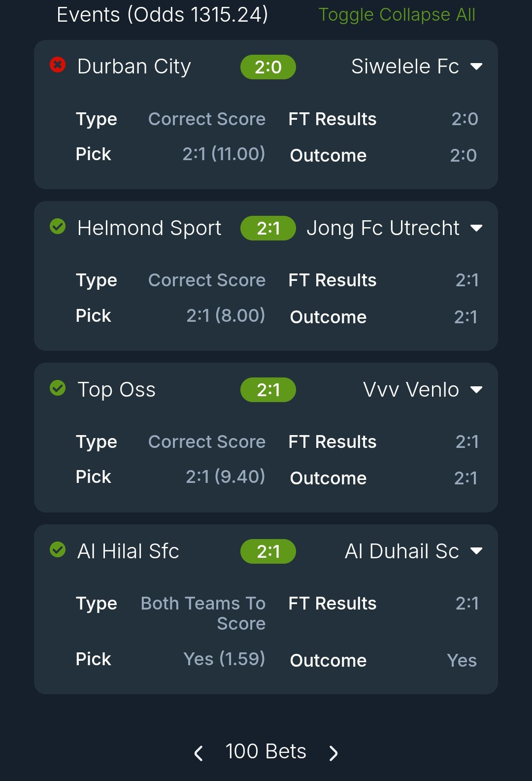
Task: Click the green check icon beside Helmond Sport
Action: pyautogui.click(x=58, y=227)
